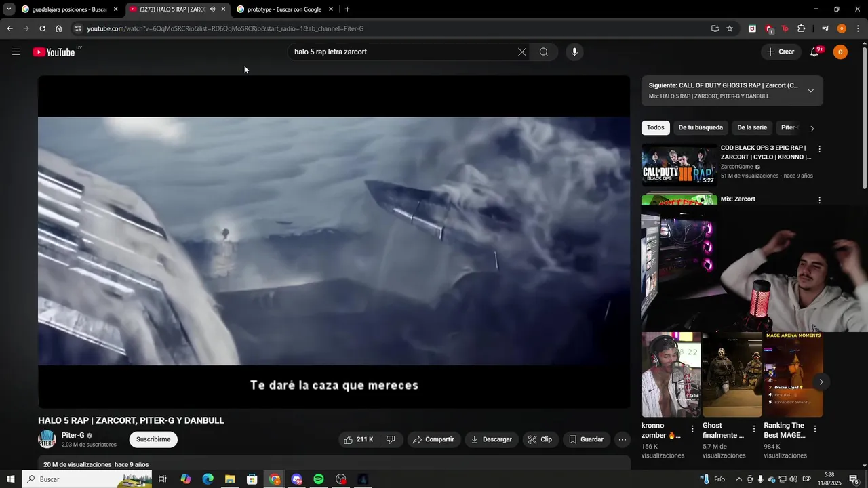
Task: Open a new Chrome tab
Action: click(x=347, y=9)
